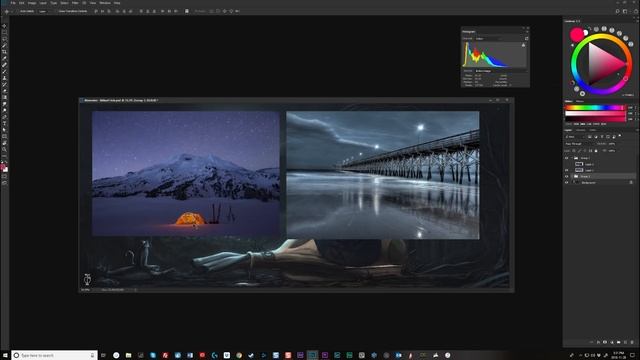The width and height of the screenshot is (640, 360).
Task: Select the Crop tool
Action: [4, 52]
